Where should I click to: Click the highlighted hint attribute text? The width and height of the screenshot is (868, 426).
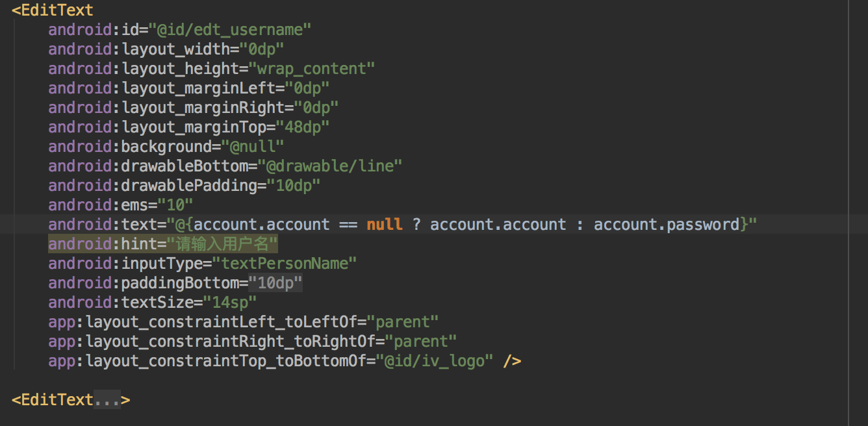163,244
